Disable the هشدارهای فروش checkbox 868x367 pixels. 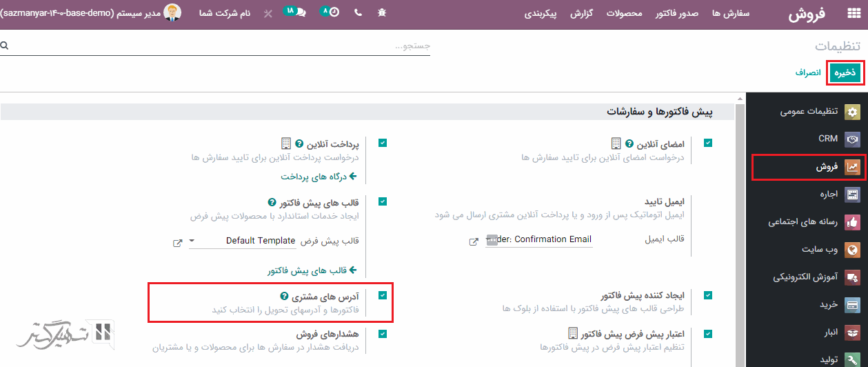[383, 334]
